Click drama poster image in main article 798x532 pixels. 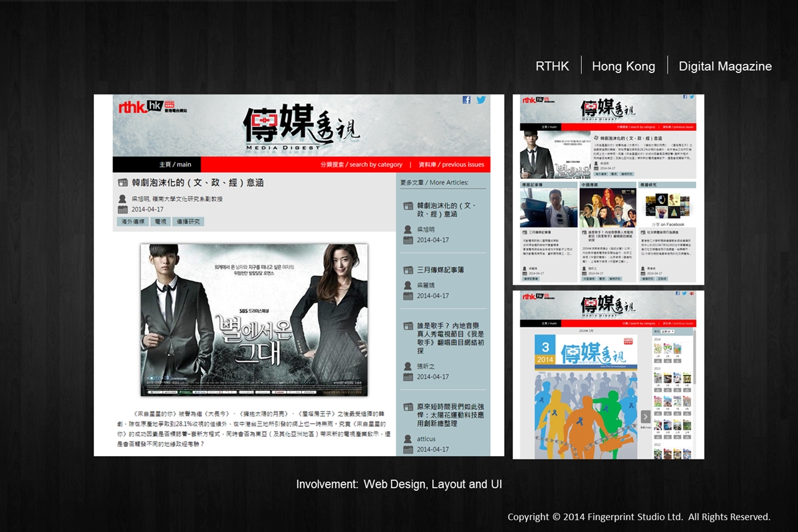254,320
